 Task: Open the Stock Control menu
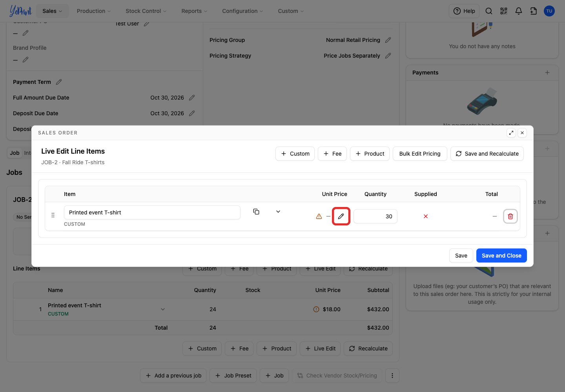coord(146,11)
